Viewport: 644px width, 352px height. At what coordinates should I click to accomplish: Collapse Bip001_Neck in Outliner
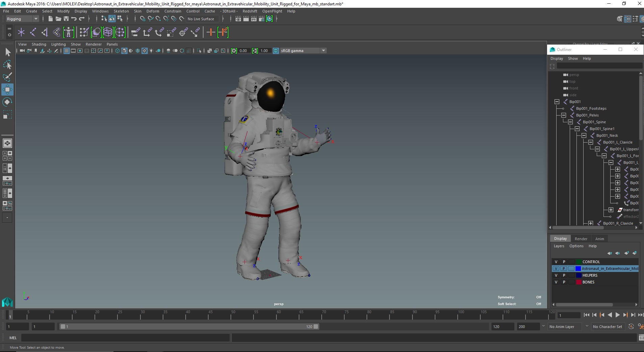coord(584,135)
